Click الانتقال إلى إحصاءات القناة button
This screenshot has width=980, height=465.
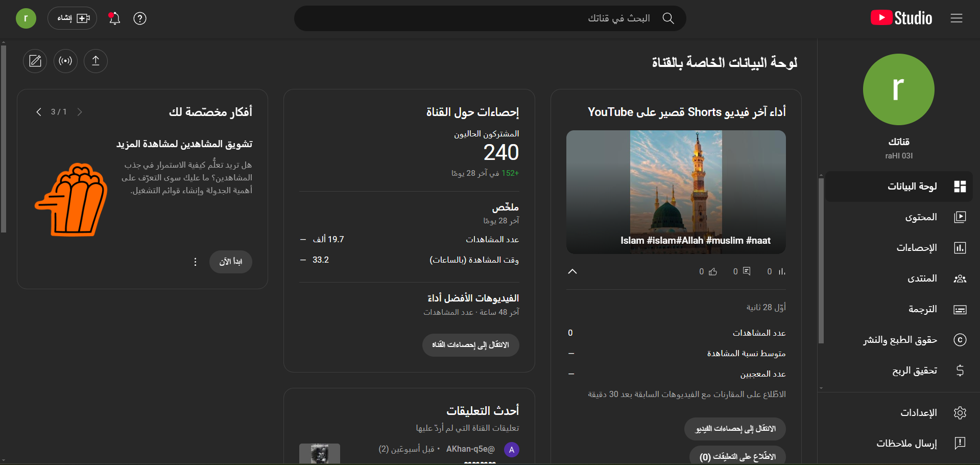[x=471, y=345]
